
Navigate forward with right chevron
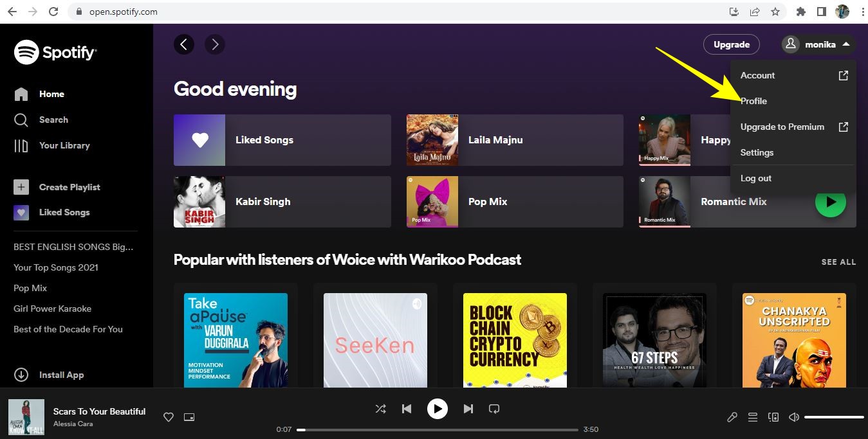(x=215, y=44)
